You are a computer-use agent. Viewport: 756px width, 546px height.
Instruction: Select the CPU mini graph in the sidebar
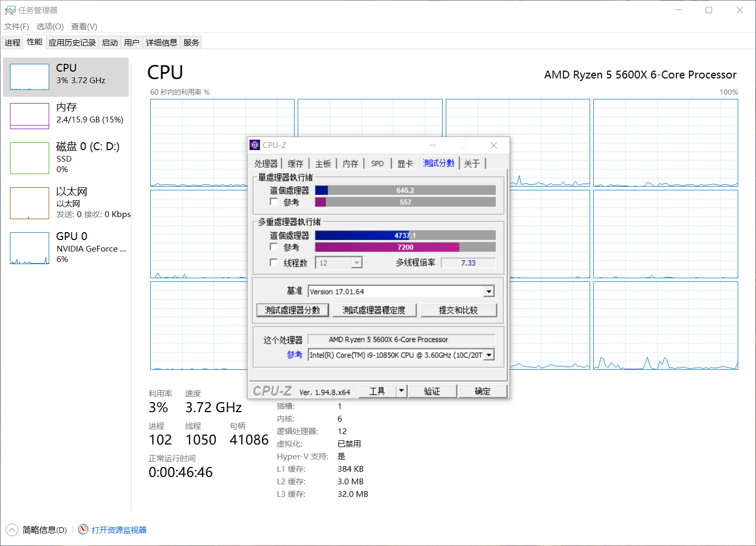click(29, 77)
